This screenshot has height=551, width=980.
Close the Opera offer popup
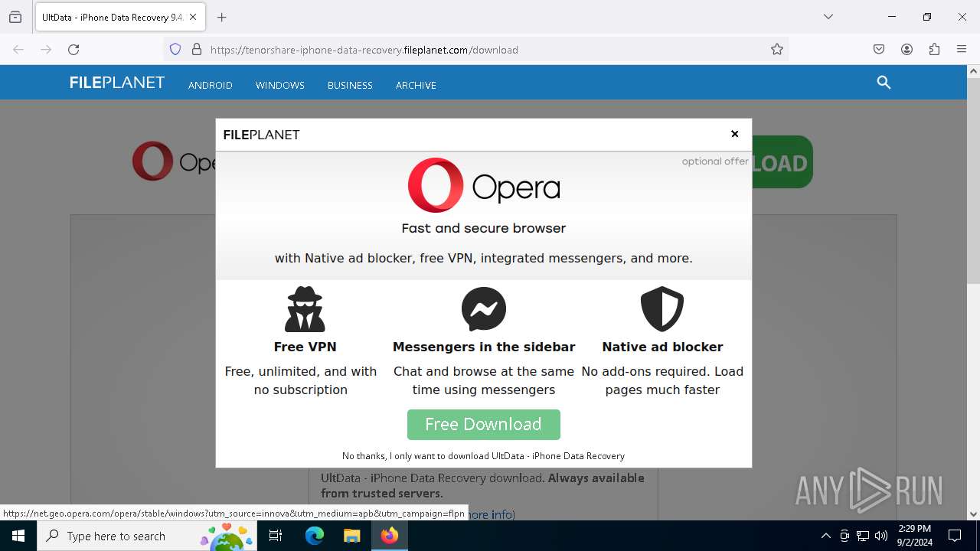tap(734, 134)
